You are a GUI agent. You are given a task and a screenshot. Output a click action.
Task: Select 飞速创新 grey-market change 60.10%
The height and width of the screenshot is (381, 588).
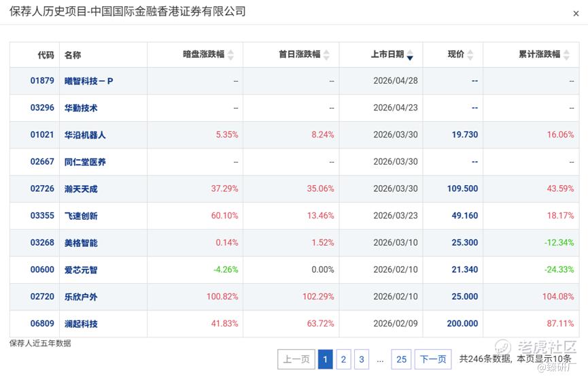coord(224,216)
